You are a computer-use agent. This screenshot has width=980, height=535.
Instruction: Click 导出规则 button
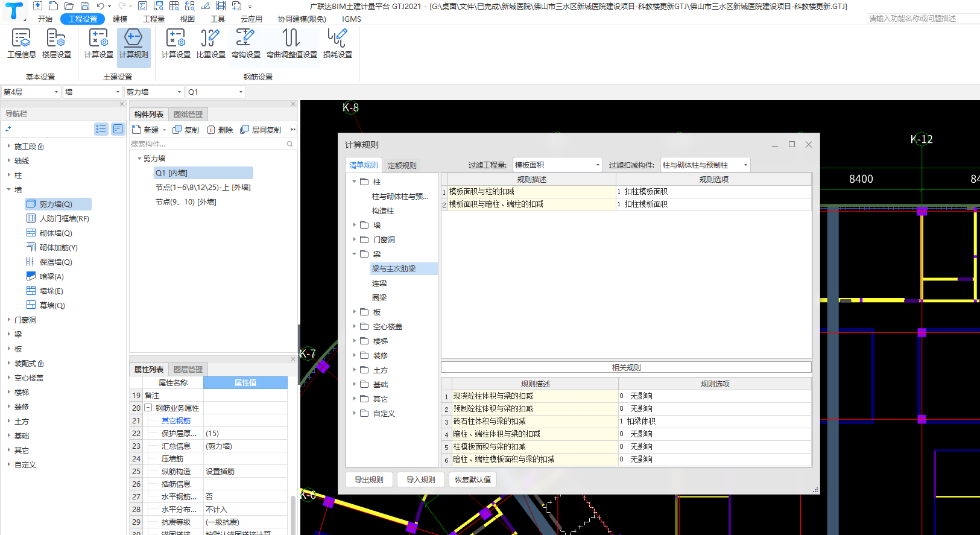(369, 480)
